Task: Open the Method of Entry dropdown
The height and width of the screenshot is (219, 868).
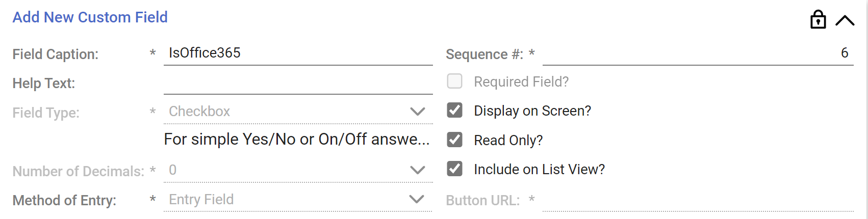Action: [298, 200]
